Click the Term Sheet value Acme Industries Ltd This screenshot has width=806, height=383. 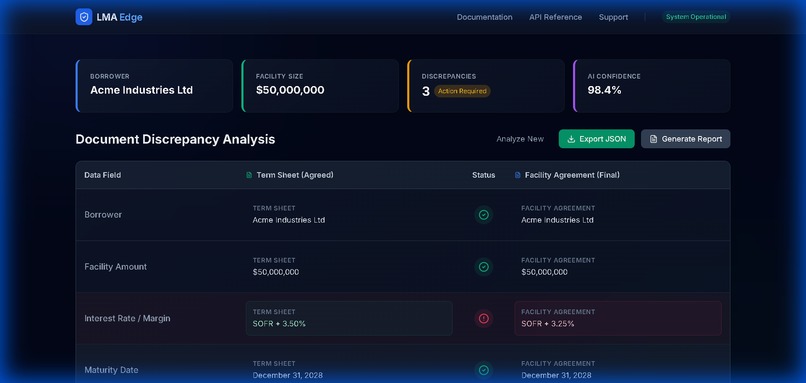pyautogui.click(x=288, y=220)
